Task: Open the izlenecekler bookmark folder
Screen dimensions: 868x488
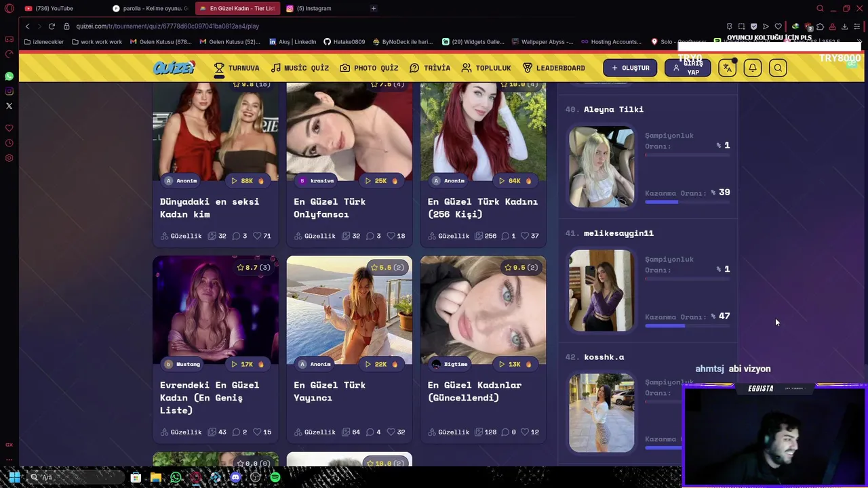Action: click(44, 41)
